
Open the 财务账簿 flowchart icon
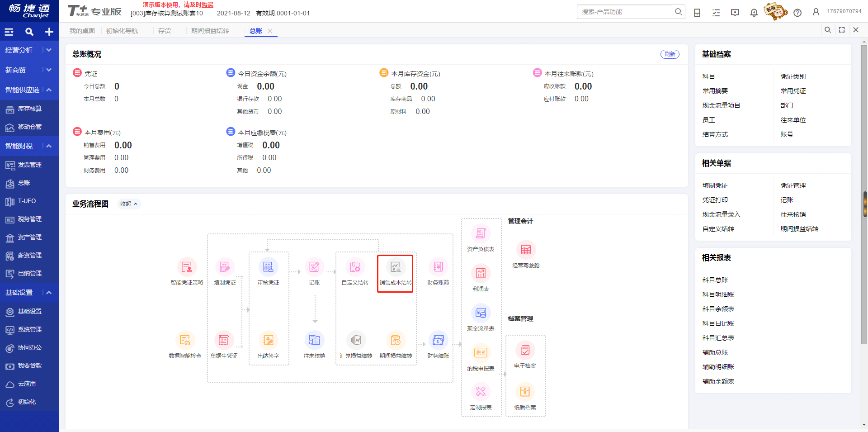coord(438,267)
